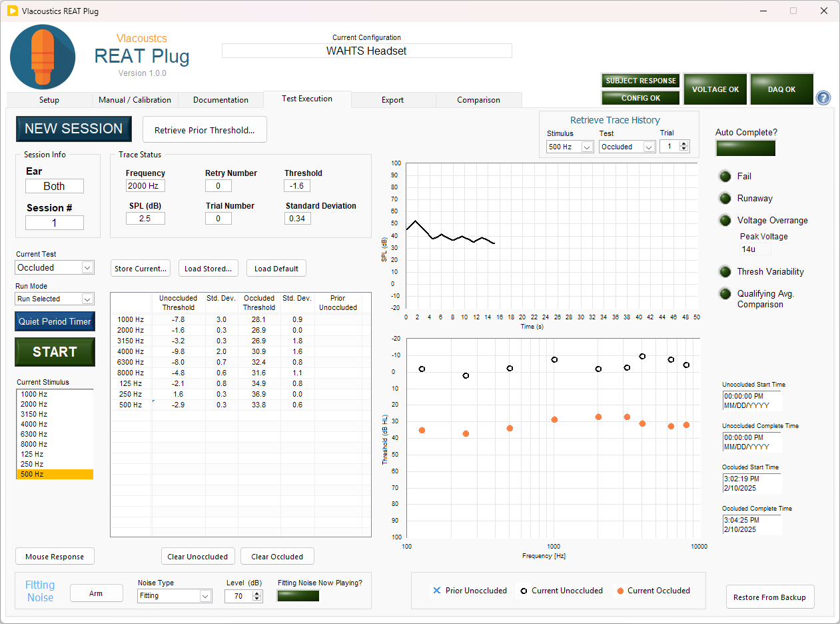Click the Qualifying Avg. Comparison LED
840x624 pixels.
coord(724,294)
